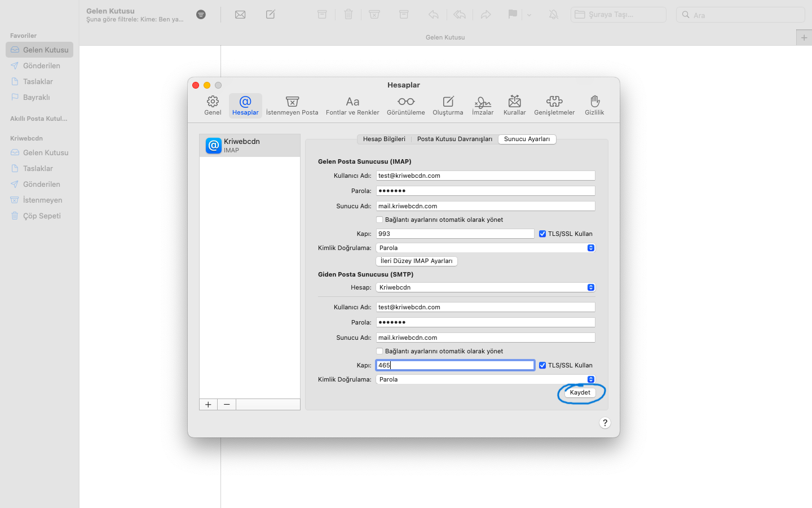The image size is (812, 508).
Task: Click the compose new message icon
Action: pyautogui.click(x=271, y=15)
